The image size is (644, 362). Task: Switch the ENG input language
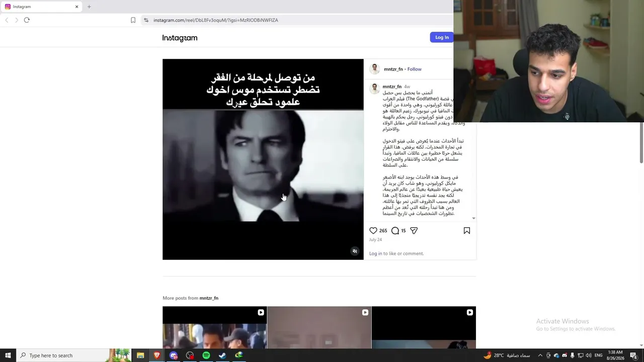point(599,355)
